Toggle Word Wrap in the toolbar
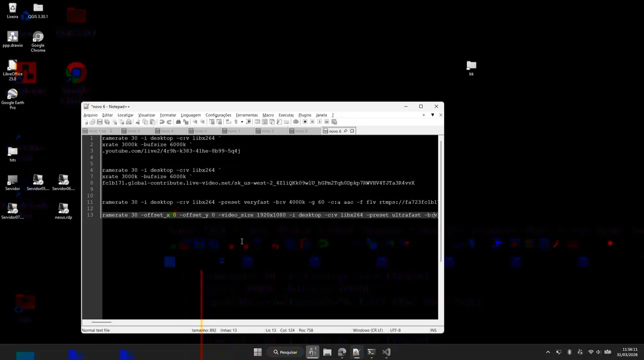This screenshot has height=360, width=644. tap(228, 122)
